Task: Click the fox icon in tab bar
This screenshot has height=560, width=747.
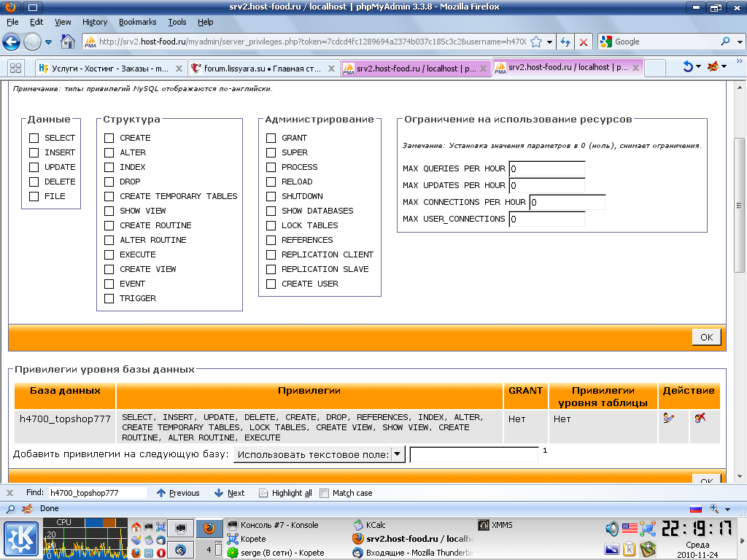Action: click(713, 66)
